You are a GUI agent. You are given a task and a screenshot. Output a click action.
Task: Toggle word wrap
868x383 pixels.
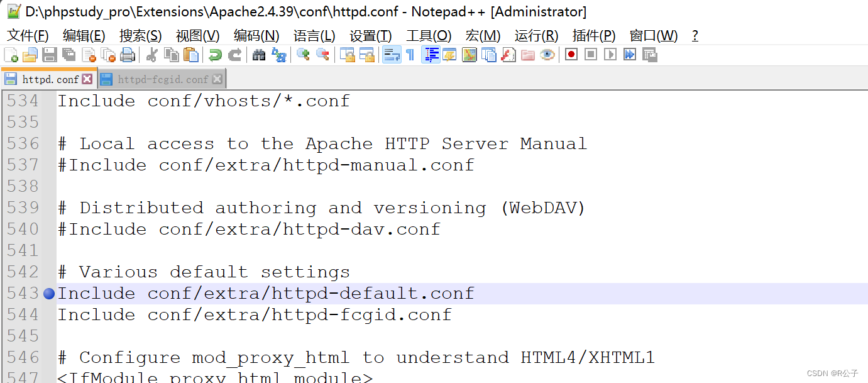391,55
